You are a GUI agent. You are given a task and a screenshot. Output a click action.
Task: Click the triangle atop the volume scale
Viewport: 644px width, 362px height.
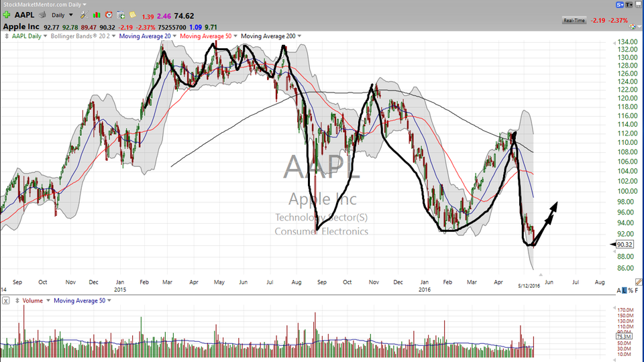coord(614,308)
